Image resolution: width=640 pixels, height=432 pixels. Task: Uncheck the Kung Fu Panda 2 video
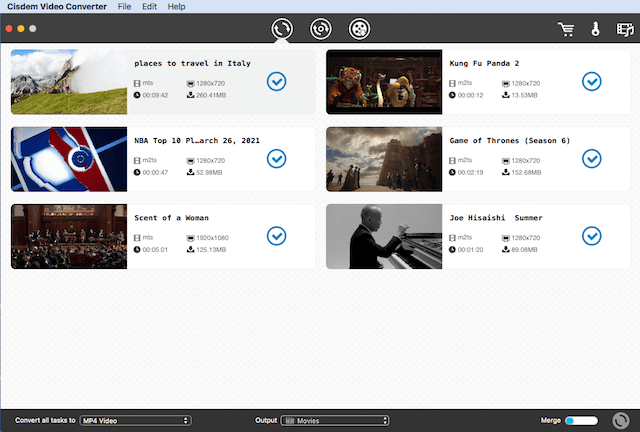click(591, 82)
